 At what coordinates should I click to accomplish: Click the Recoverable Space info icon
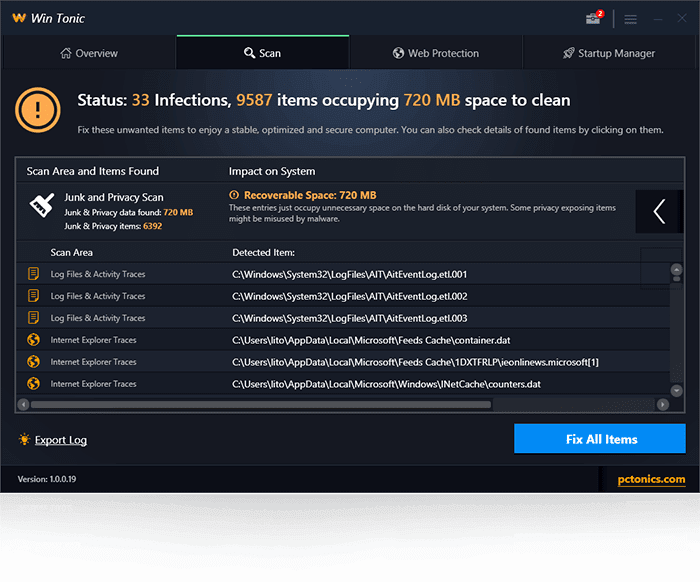[234, 195]
